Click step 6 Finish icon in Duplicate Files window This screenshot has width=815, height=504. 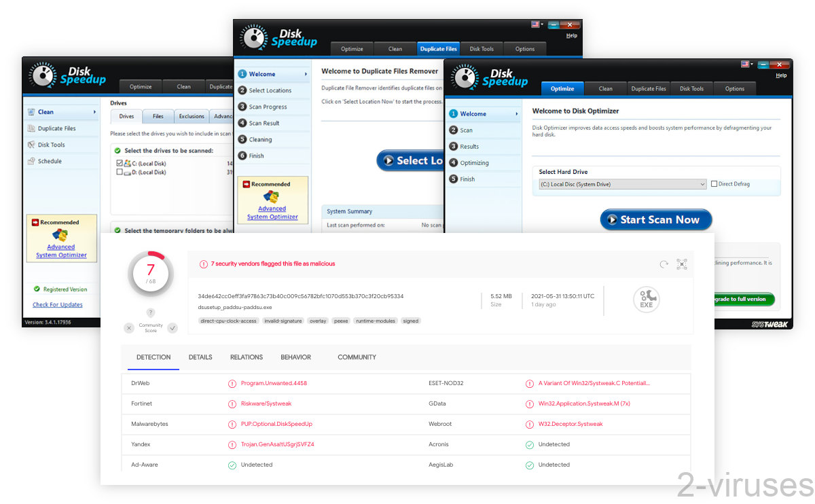click(242, 156)
